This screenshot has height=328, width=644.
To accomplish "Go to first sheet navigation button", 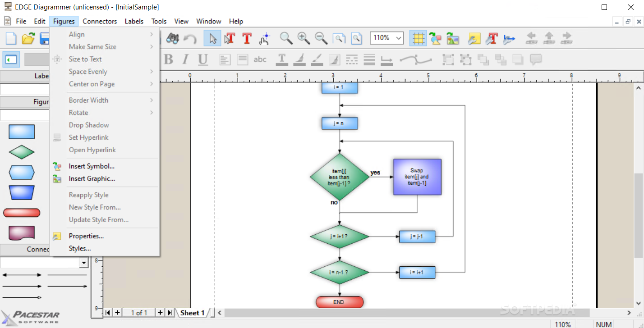I will [x=108, y=313].
